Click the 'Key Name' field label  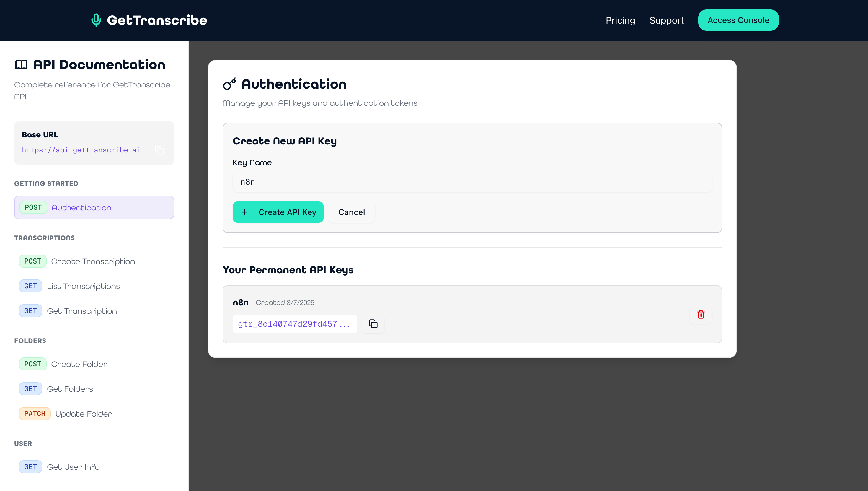pos(252,162)
